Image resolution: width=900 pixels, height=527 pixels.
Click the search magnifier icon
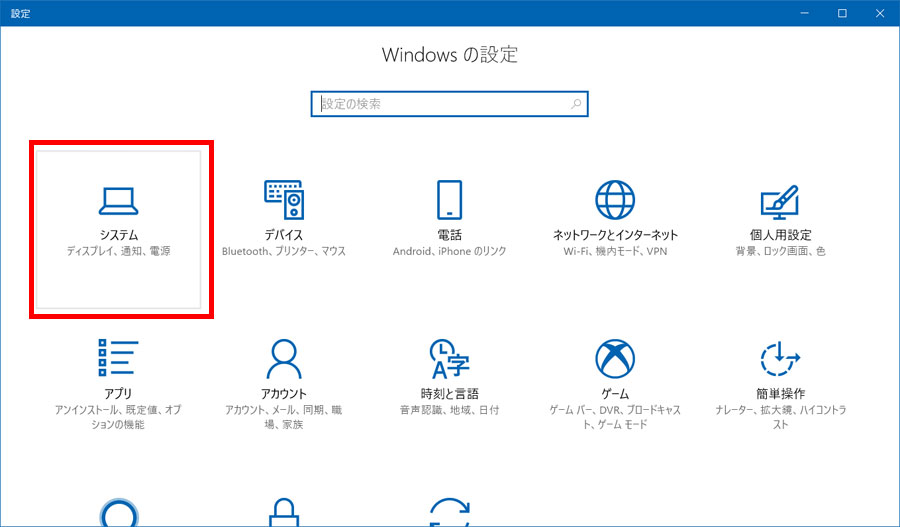coord(576,104)
